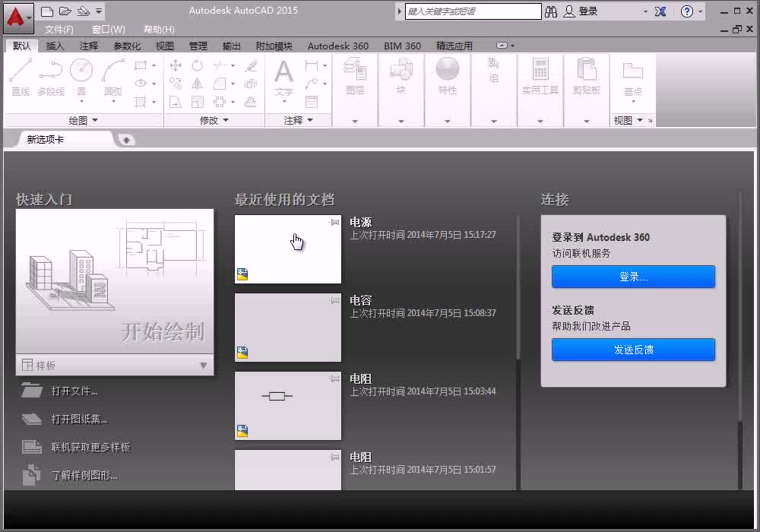Open the Layer (图层) panel

pyautogui.click(x=355, y=76)
